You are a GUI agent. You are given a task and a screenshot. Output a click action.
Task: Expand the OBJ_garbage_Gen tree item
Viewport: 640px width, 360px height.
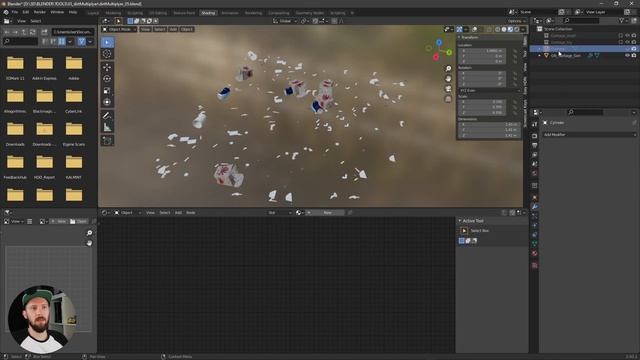[539, 56]
